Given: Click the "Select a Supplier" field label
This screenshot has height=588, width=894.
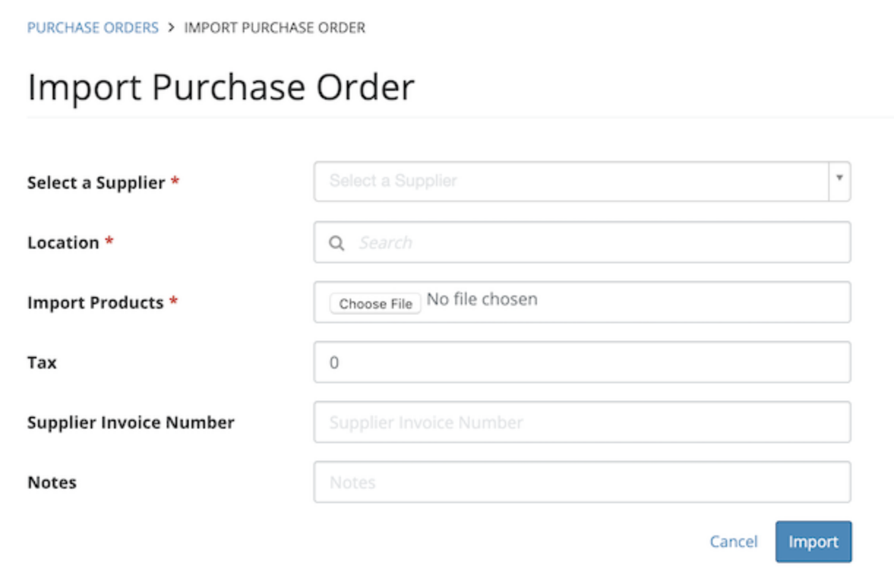Looking at the screenshot, I should pos(96,183).
